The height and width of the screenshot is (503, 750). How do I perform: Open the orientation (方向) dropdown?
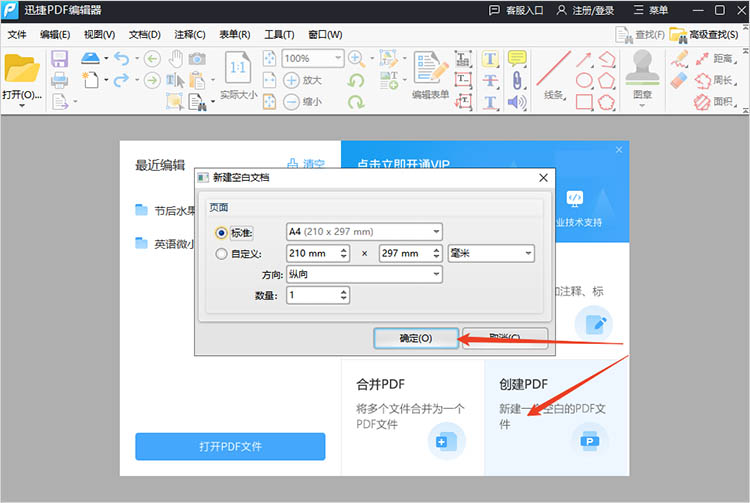[x=364, y=274]
